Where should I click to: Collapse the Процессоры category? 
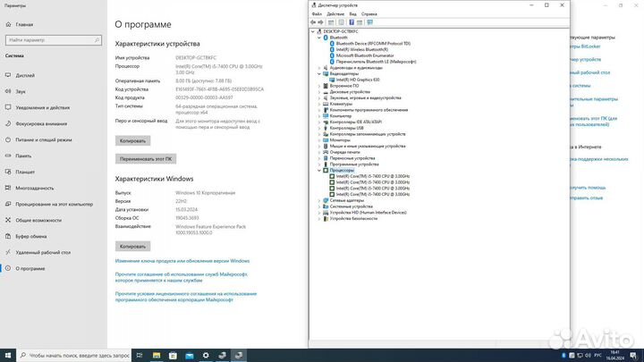click(x=319, y=171)
